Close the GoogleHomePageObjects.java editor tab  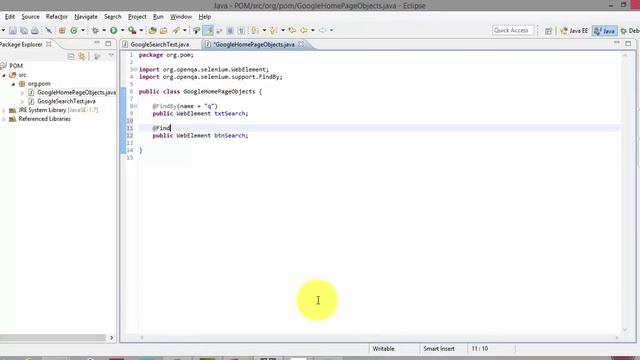point(301,44)
